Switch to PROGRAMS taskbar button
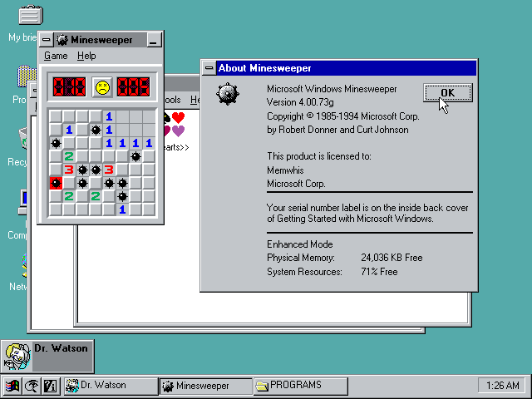 (301, 386)
